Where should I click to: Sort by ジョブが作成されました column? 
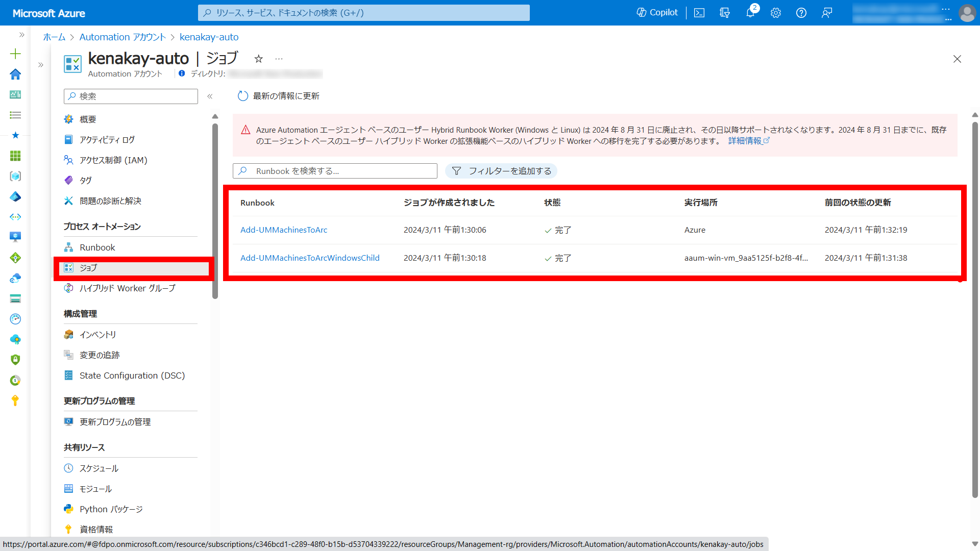pyautogui.click(x=449, y=203)
